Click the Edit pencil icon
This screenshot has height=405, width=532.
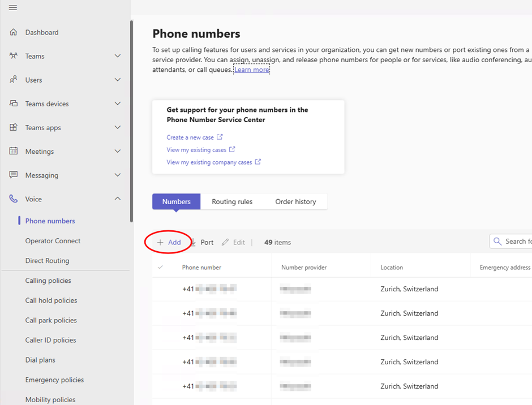225,242
